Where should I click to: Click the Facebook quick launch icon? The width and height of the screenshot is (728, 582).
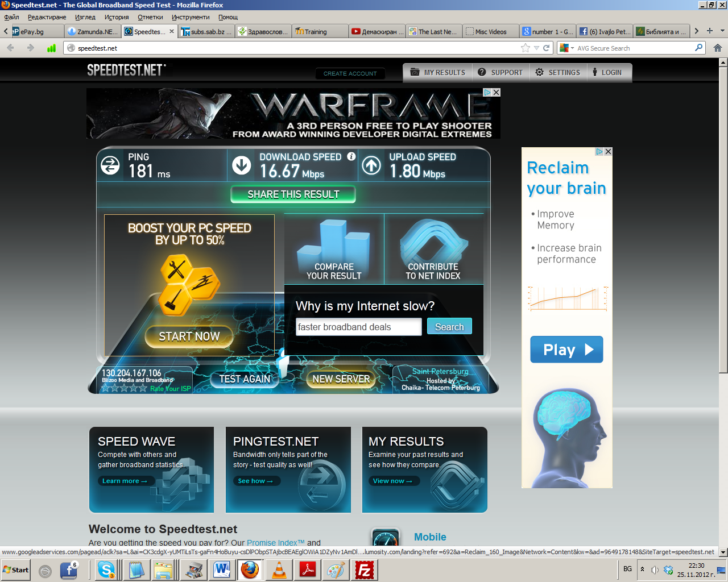pyautogui.click(x=68, y=569)
